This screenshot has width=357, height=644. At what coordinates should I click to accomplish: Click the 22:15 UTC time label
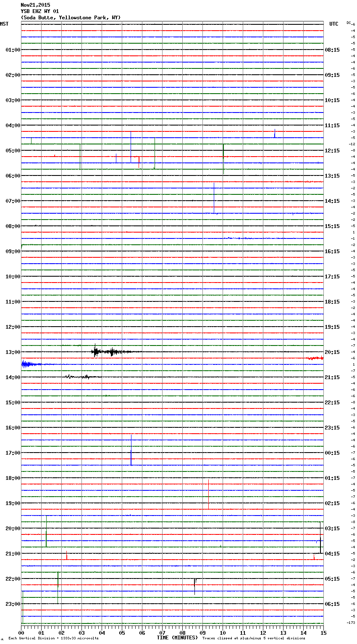tap(332, 403)
